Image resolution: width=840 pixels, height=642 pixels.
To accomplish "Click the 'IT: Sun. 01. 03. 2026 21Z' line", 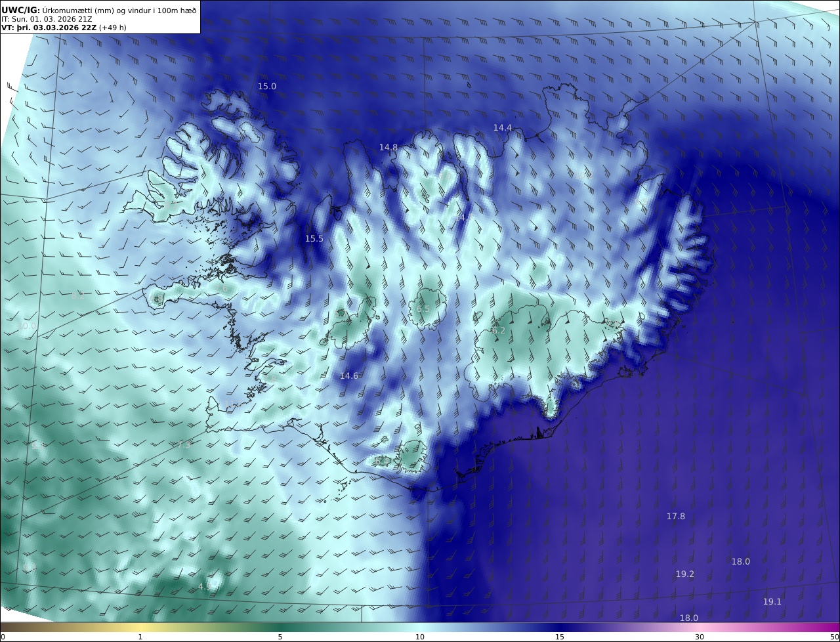I will click(x=47, y=19).
